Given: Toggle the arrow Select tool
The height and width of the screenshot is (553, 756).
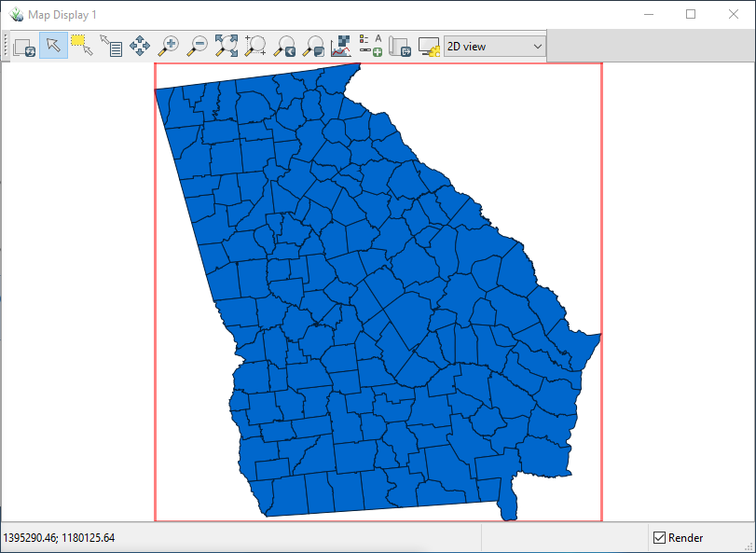Looking at the screenshot, I should (x=52, y=45).
